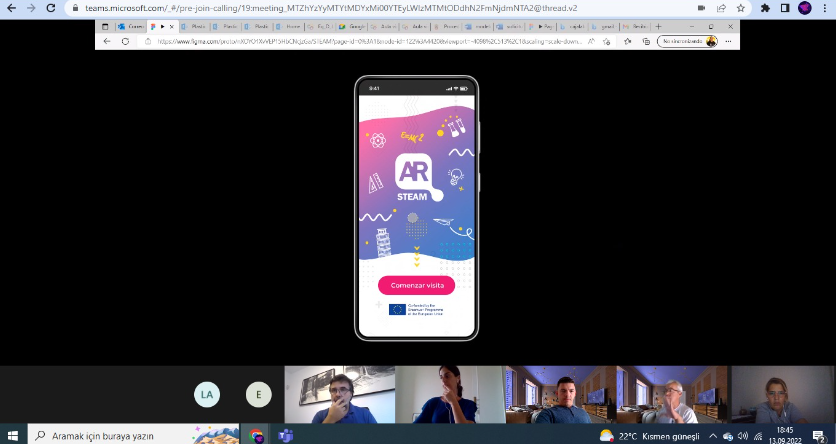
Task: Bookmark this page with the star icon
Action: coord(741,7)
